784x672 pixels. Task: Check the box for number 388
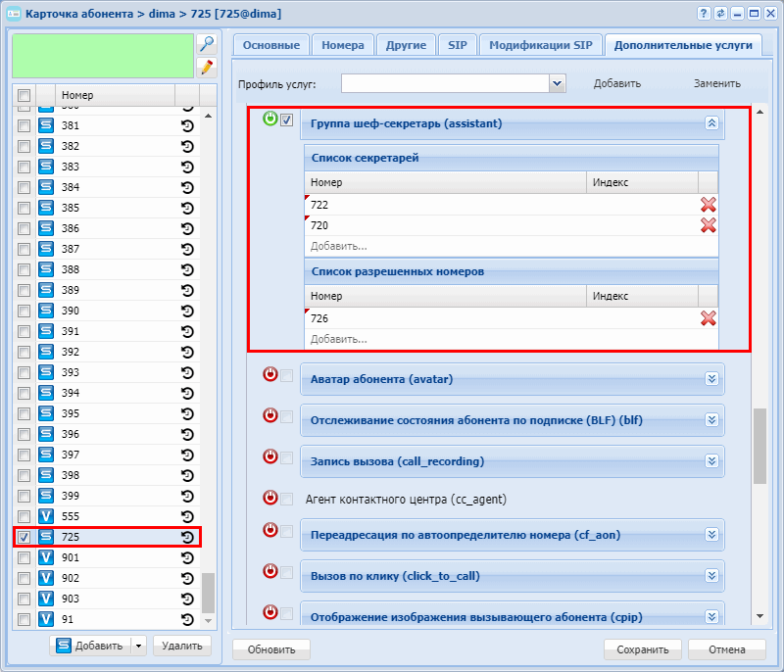(24, 269)
